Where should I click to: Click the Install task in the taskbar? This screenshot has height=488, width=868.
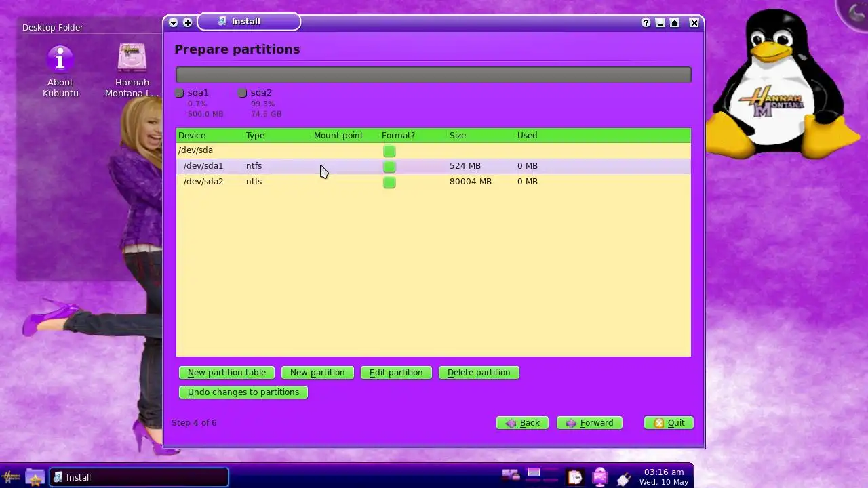139,477
